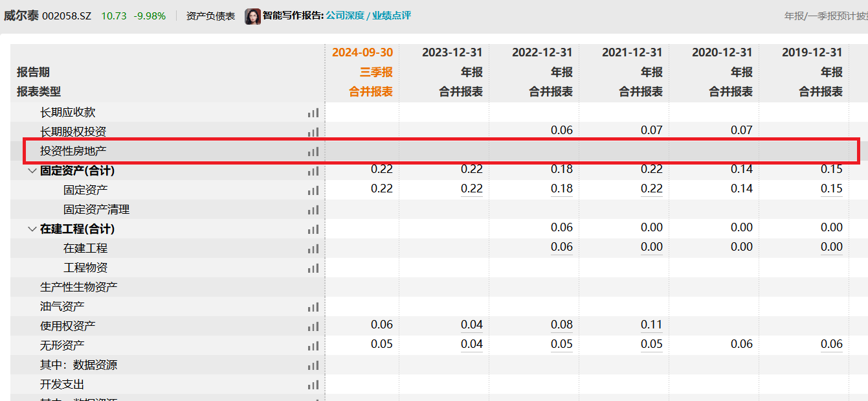868x401 pixels.
Task: Open chart icon for 固定资产(合计) row
Action: (313, 171)
